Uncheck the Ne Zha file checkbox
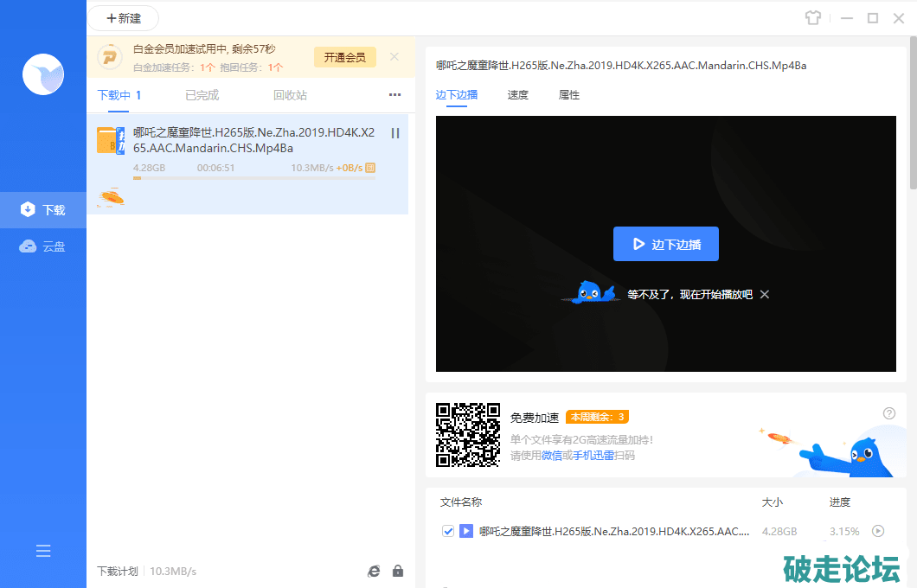The image size is (917, 588). 448,531
